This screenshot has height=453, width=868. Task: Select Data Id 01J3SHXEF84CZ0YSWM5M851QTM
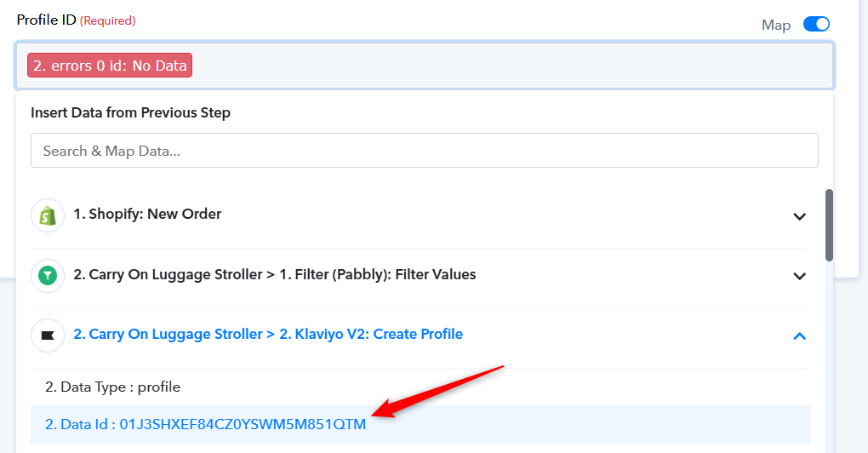(x=420, y=425)
